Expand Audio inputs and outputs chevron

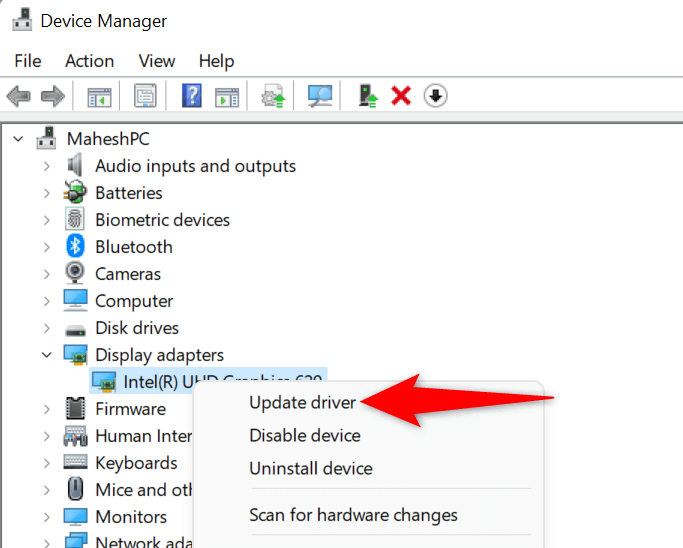(x=47, y=166)
